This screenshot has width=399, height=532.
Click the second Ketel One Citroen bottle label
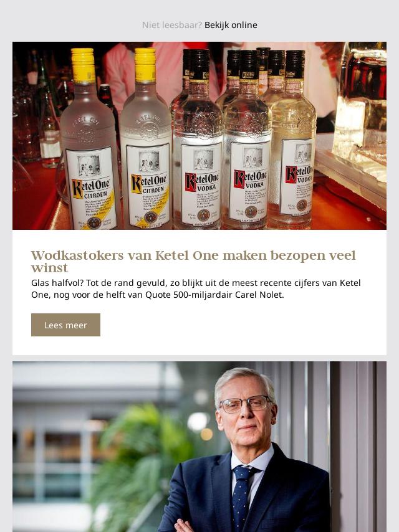(148, 185)
